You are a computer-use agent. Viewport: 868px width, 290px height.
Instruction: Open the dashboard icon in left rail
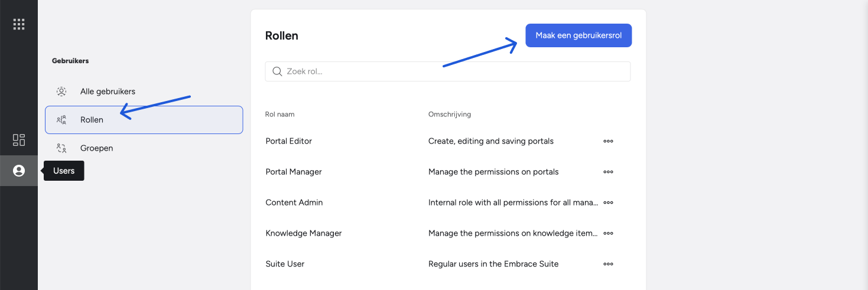pyautogui.click(x=19, y=140)
